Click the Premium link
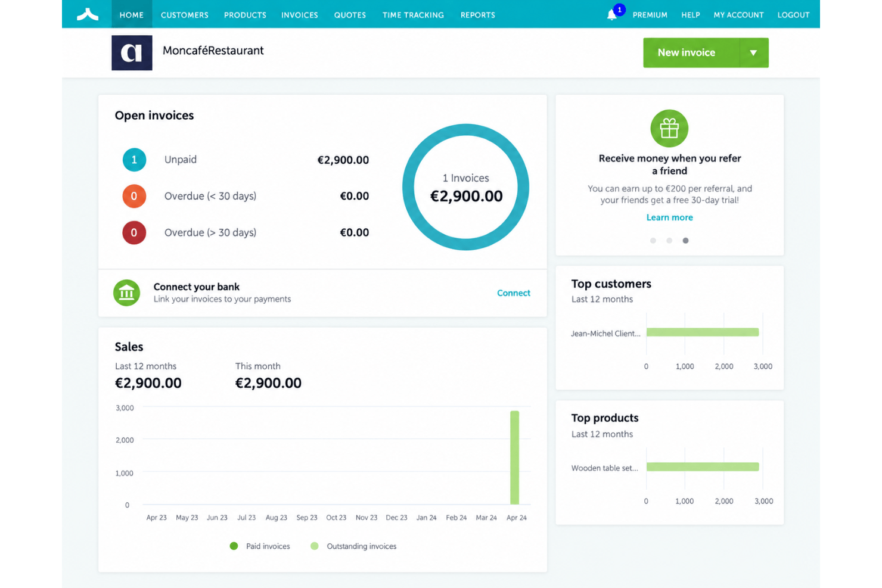 point(650,15)
